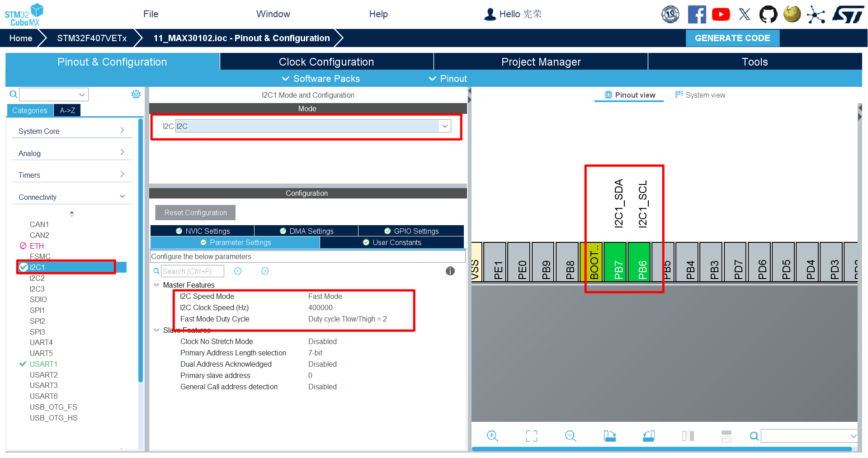Toggle the horizontal layout view icon
This screenshot has height=458, width=868.
pyautogui.click(x=726, y=436)
